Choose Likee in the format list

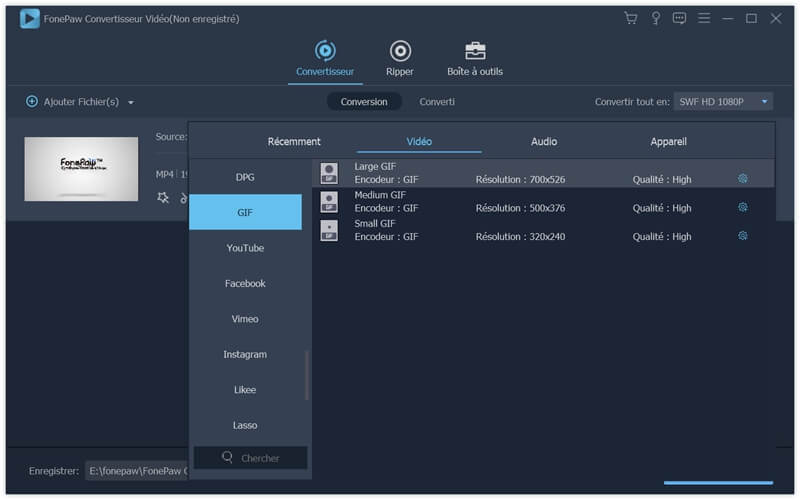[x=245, y=390]
